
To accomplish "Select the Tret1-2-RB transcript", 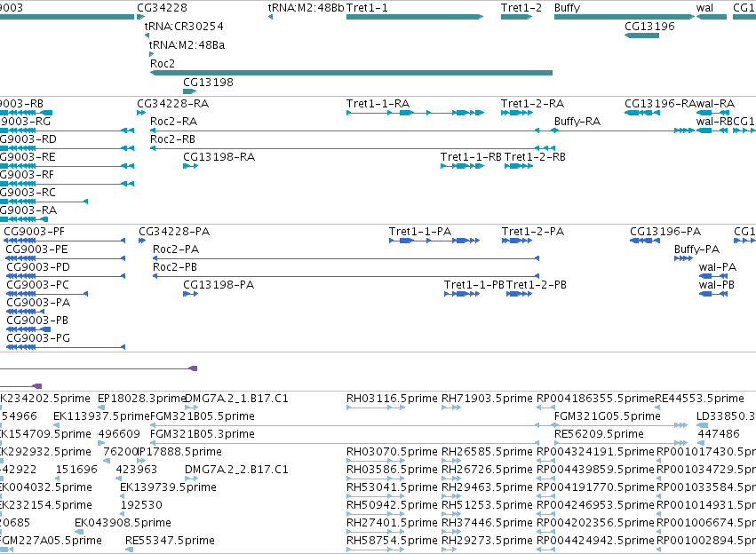I will [519, 166].
